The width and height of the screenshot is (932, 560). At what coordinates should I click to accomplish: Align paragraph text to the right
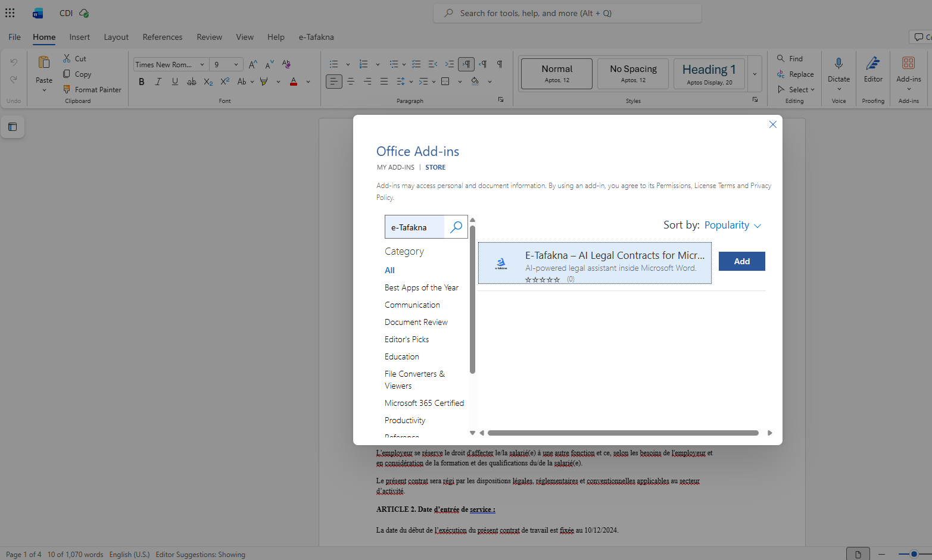click(367, 82)
